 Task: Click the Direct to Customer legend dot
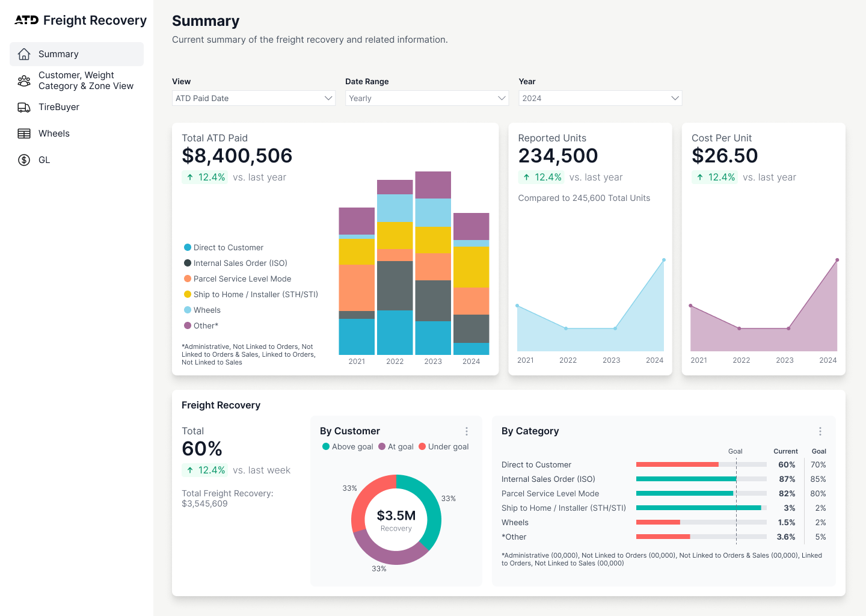point(188,247)
